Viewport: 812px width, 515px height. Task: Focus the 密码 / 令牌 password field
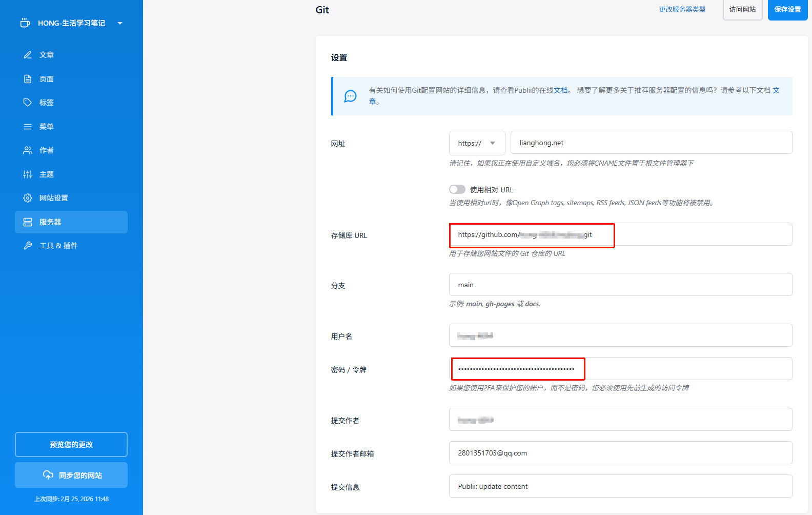[620, 369]
